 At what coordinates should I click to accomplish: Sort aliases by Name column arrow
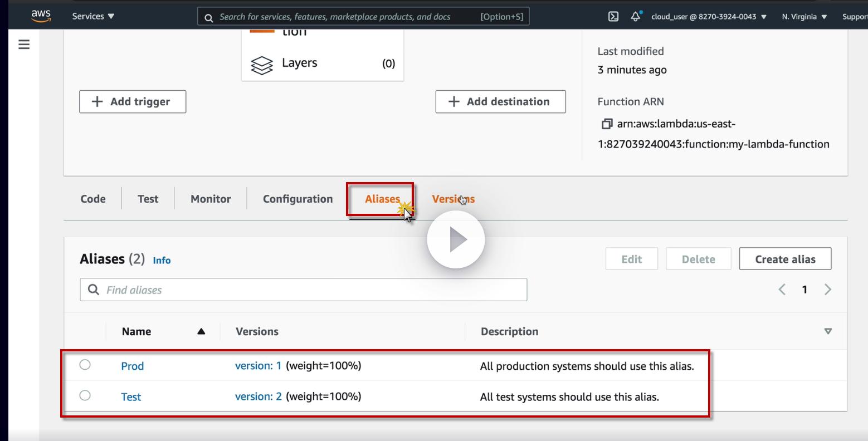(x=201, y=331)
